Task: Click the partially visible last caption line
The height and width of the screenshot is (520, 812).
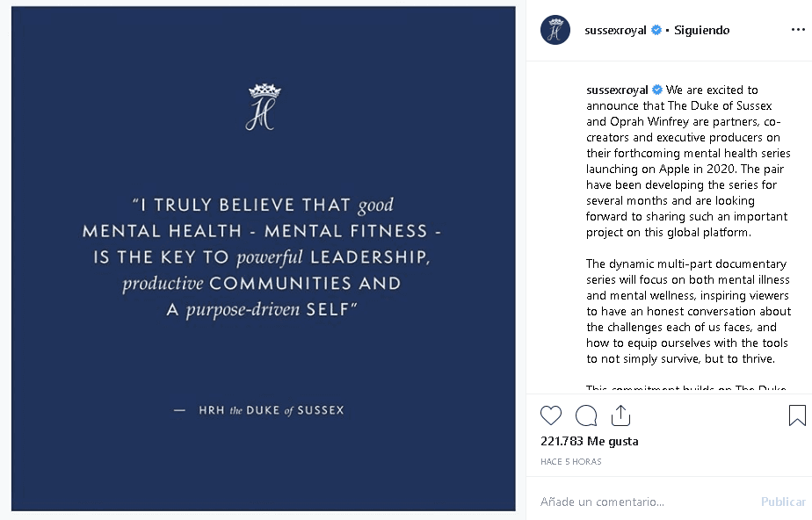Action: pyautogui.click(x=685, y=387)
